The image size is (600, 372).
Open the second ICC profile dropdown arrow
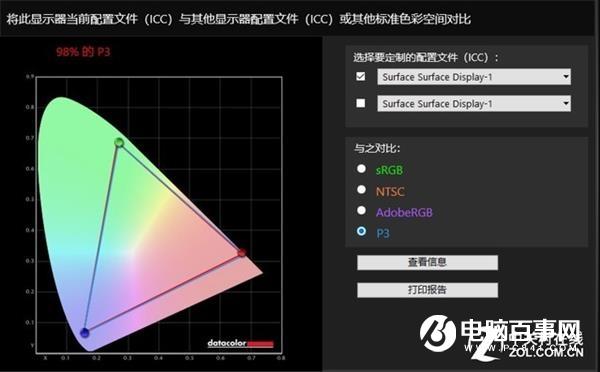(x=566, y=104)
